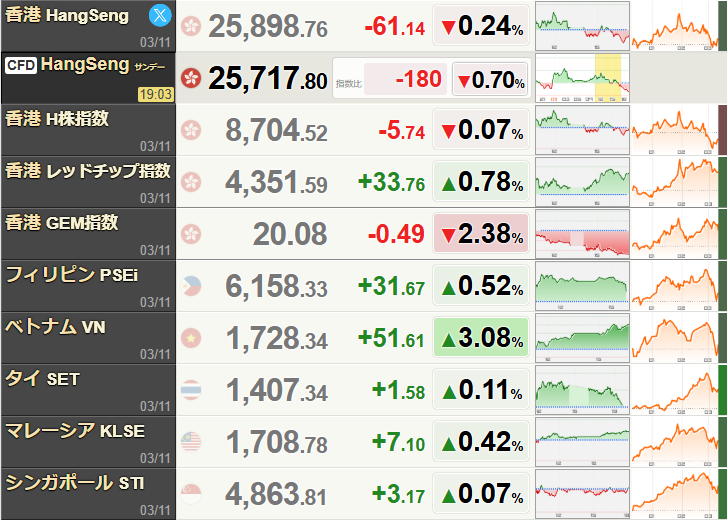Open the CFD HangSeng サンデー label
Screen dimensions: 727x520
coord(103,65)
